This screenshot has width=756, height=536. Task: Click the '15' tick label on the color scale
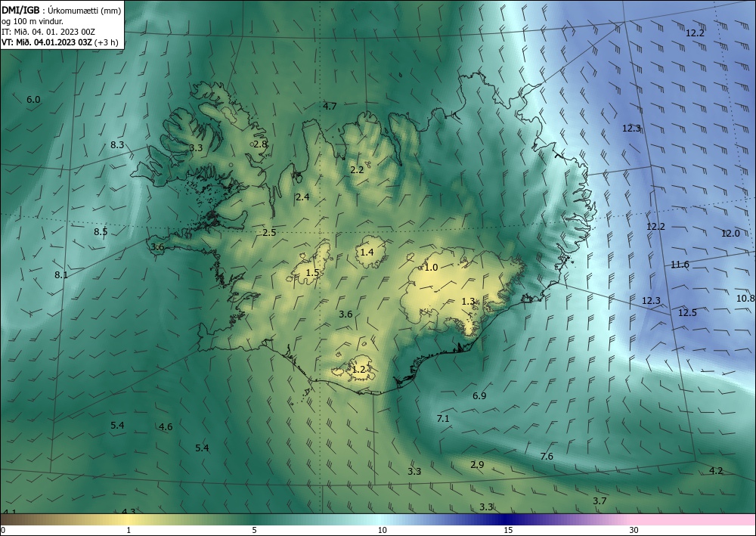coord(508,531)
